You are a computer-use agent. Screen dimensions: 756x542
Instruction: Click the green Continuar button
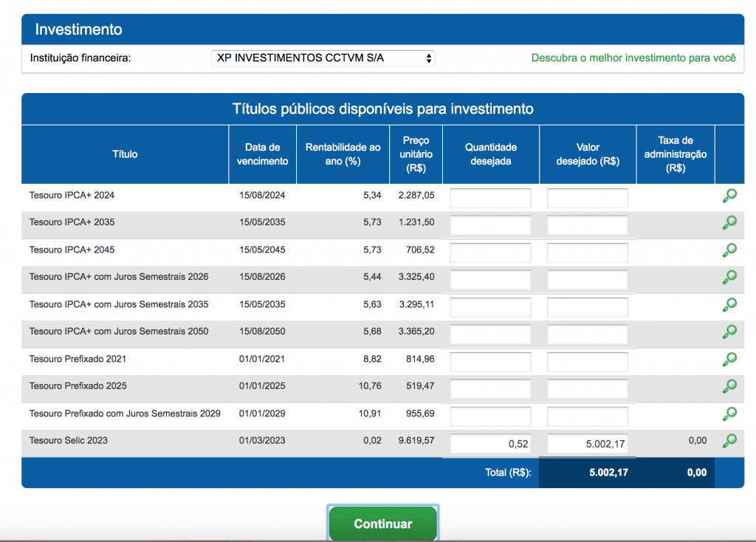point(383,524)
